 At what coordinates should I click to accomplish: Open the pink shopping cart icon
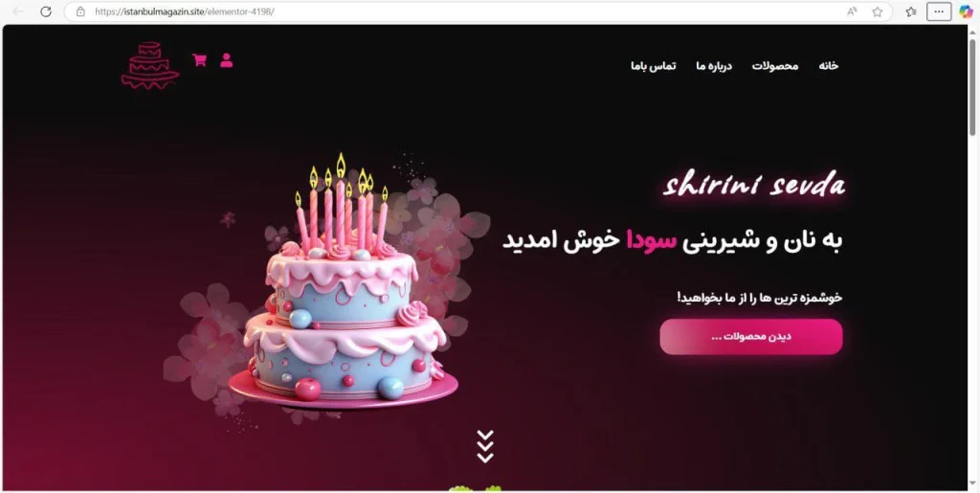(199, 60)
